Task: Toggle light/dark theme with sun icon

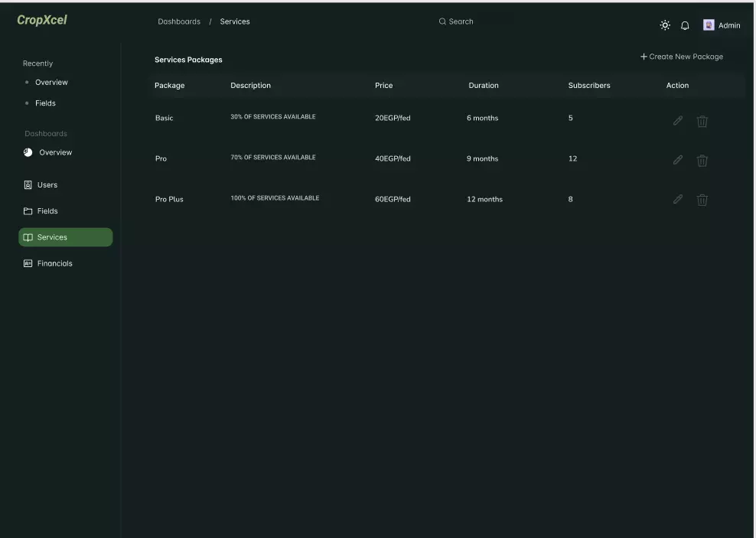Action: (x=665, y=25)
